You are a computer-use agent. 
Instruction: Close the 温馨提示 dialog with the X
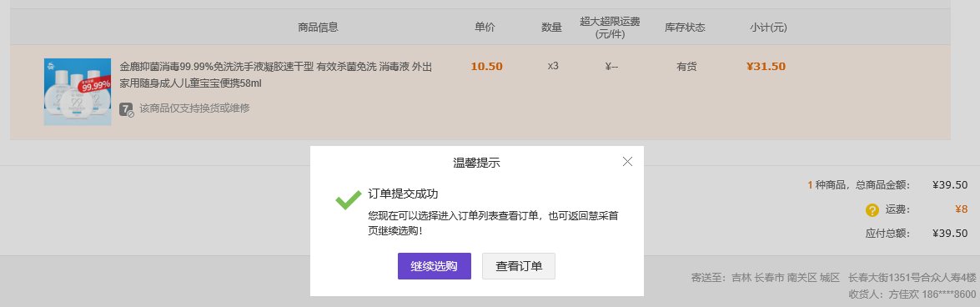(x=627, y=161)
